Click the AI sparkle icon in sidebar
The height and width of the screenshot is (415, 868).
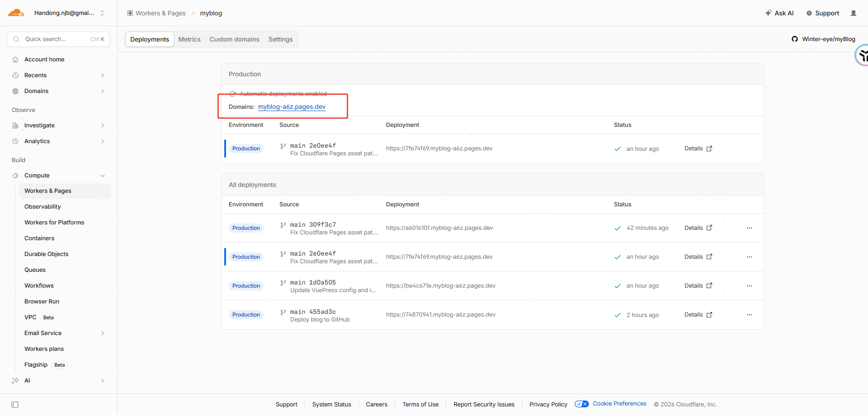click(15, 381)
